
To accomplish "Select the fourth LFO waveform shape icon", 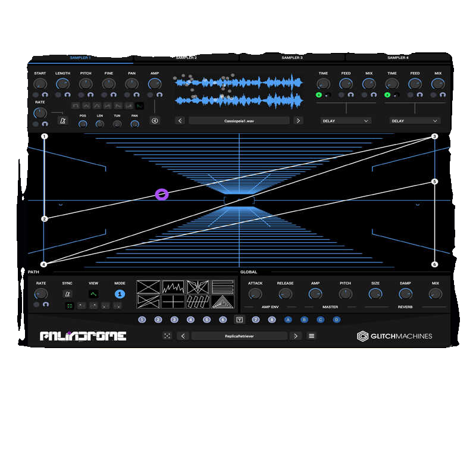I will pyautogui.click(x=108, y=106).
